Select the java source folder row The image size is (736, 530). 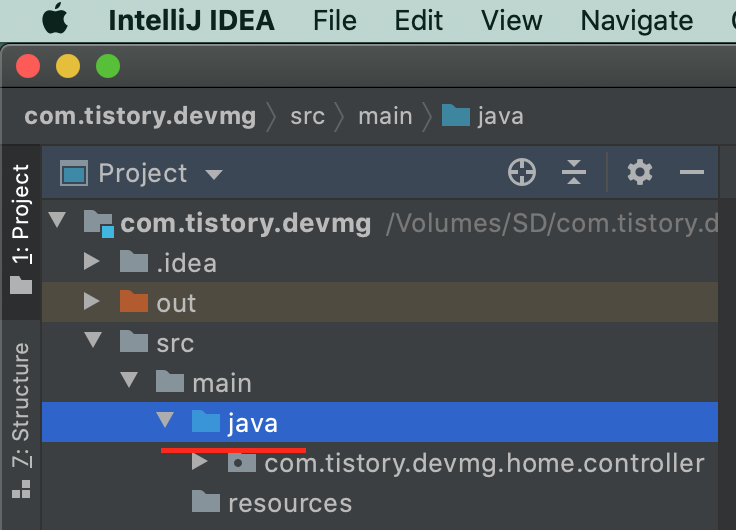click(x=380, y=422)
